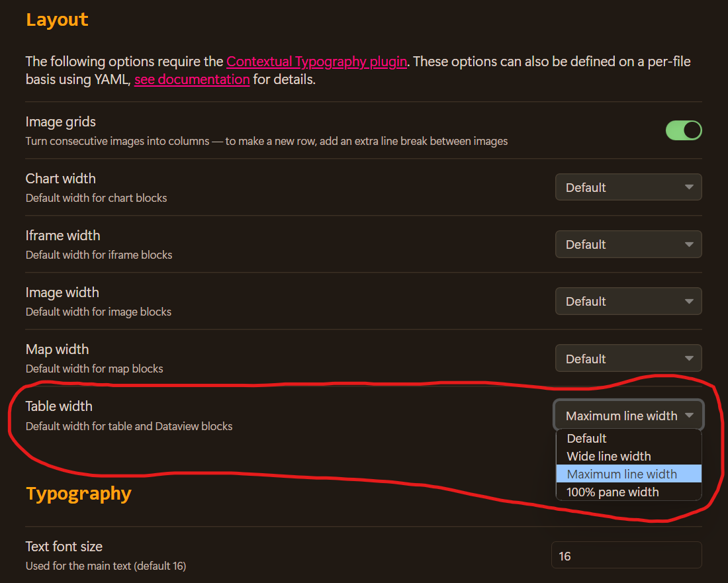Image resolution: width=728 pixels, height=583 pixels.
Task: Select "Default" in the Table width menu
Action: (x=586, y=438)
